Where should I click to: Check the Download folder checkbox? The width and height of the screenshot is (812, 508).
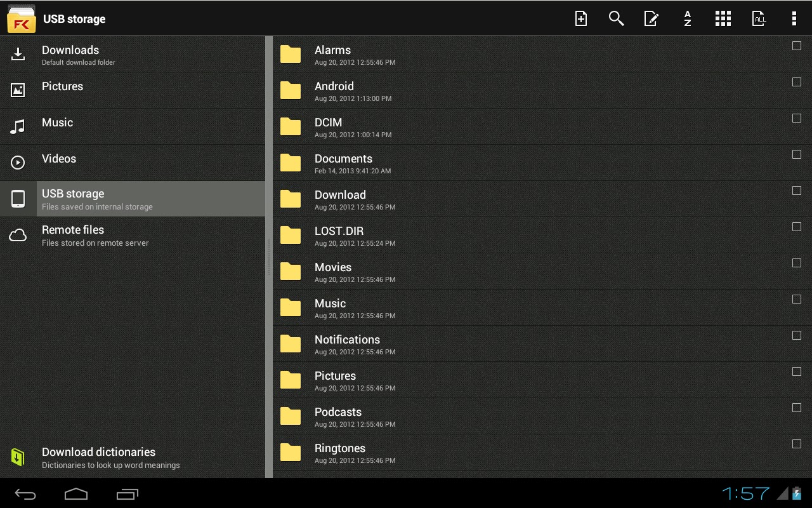797,190
